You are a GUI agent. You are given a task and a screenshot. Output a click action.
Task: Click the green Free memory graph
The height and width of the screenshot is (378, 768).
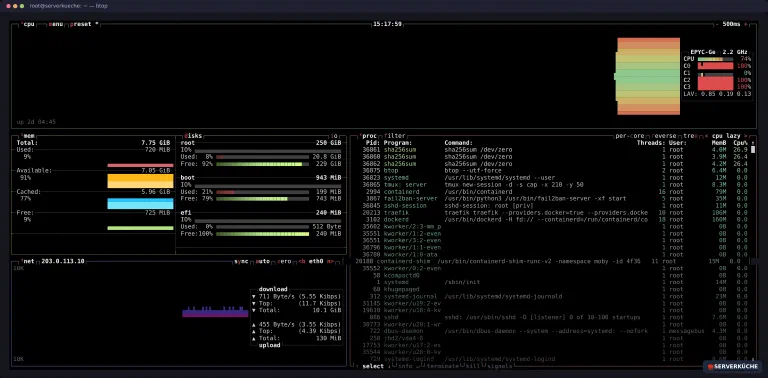(141, 228)
